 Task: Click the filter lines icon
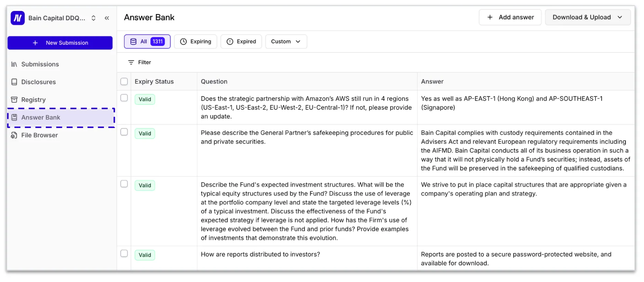click(131, 63)
